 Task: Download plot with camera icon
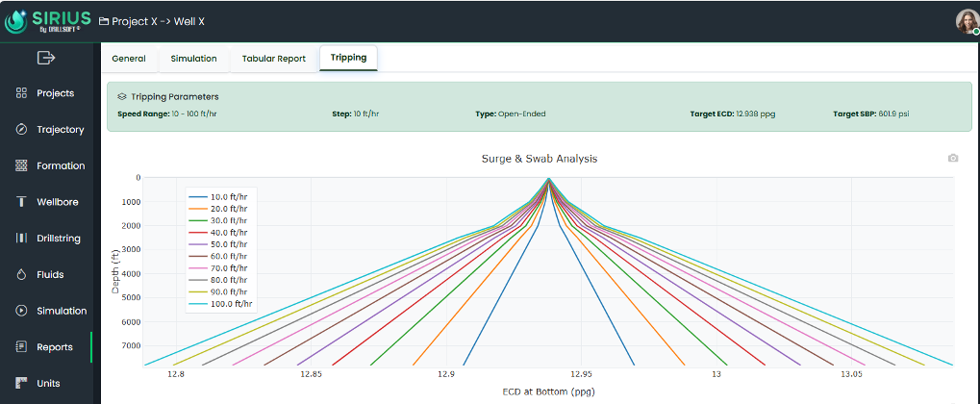pos(952,158)
